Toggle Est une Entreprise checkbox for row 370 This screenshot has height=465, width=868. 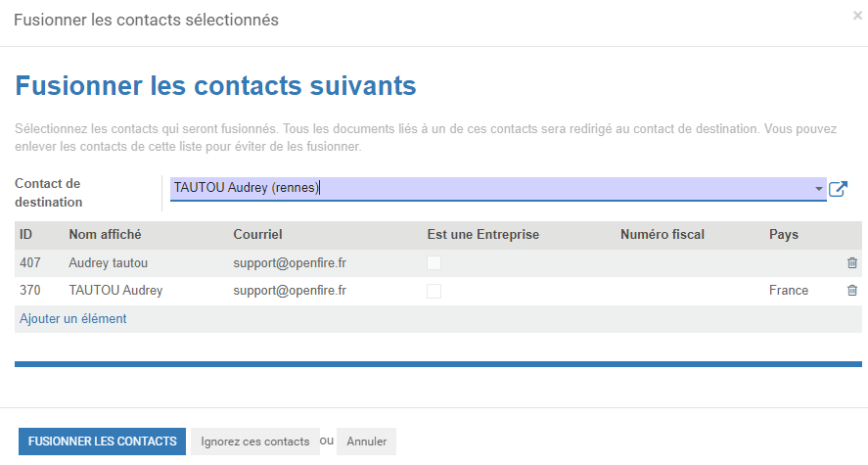434,291
